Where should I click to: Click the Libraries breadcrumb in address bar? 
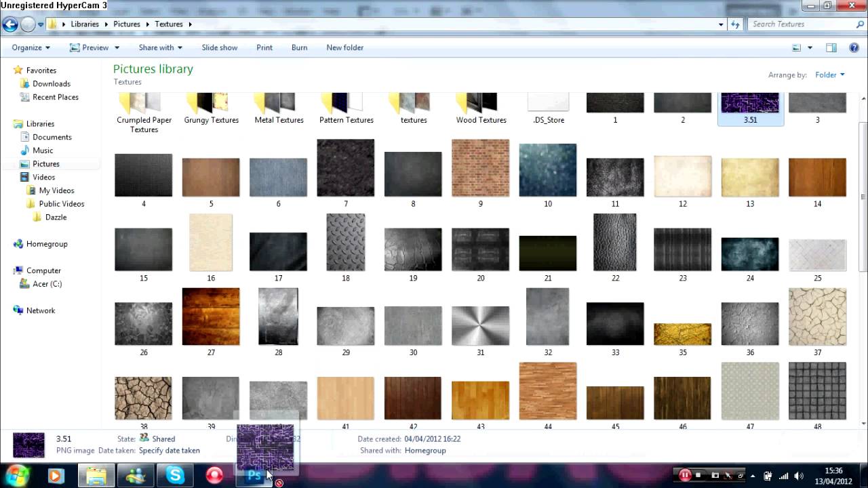point(85,24)
